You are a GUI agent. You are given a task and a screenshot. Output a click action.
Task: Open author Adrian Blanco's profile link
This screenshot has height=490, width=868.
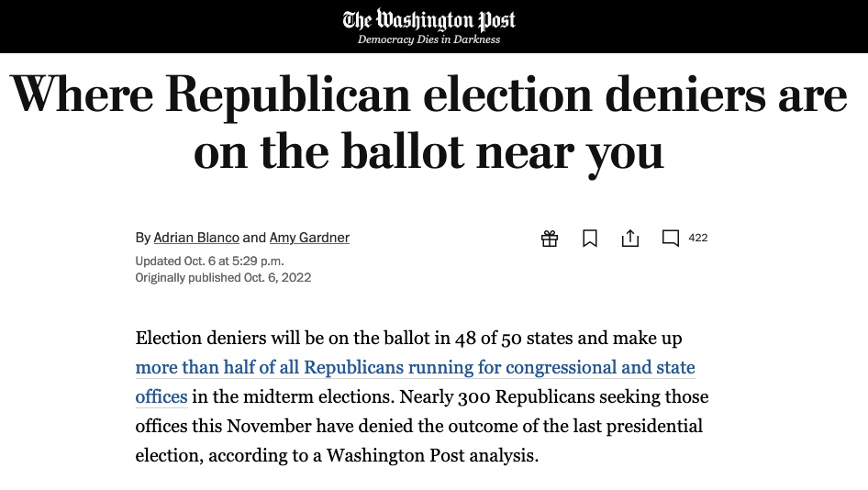pos(196,238)
